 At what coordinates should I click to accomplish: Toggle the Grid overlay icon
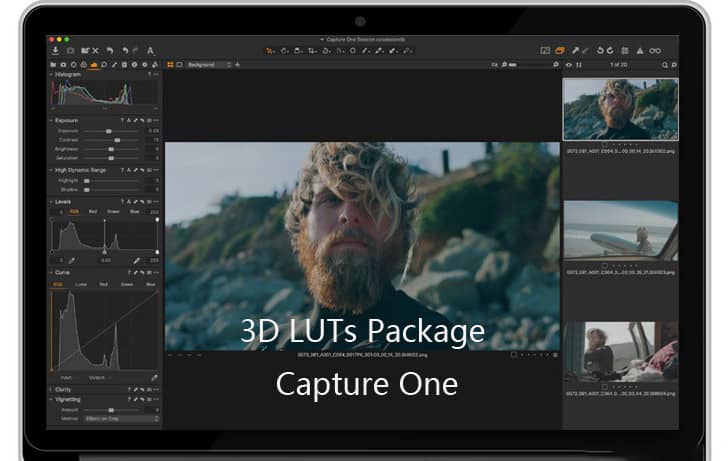625,51
